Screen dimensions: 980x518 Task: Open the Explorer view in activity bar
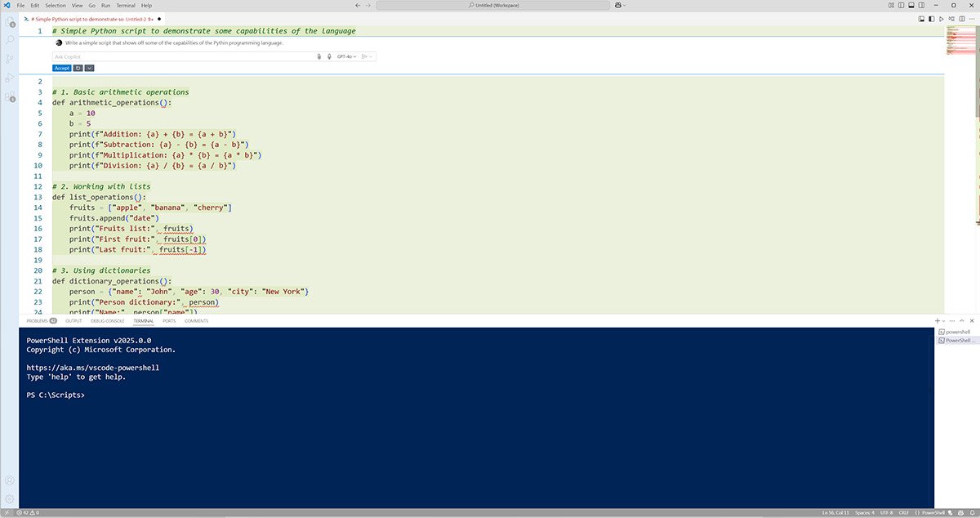[10, 21]
